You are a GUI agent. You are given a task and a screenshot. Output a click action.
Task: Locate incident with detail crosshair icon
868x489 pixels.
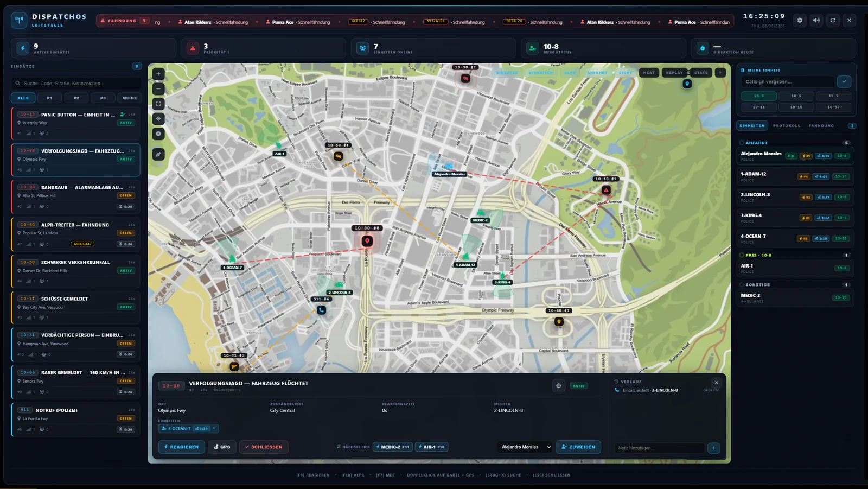(559, 385)
